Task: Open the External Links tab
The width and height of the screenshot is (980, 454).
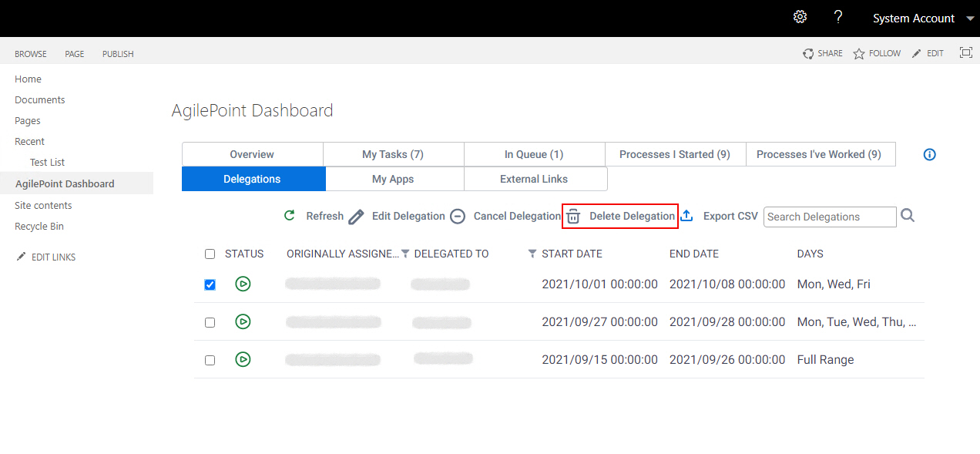Action: pyautogui.click(x=535, y=179)
